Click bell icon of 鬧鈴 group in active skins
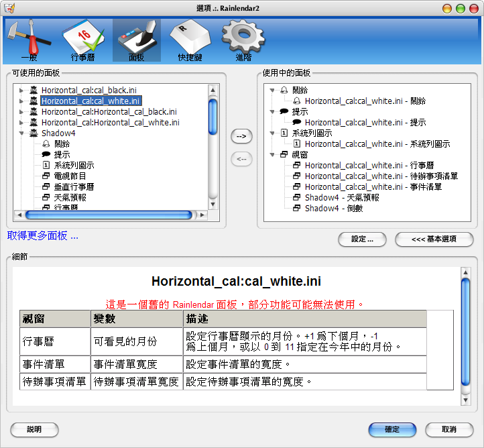484x448 pixels. pyautogui.click(x=284, y=90)
